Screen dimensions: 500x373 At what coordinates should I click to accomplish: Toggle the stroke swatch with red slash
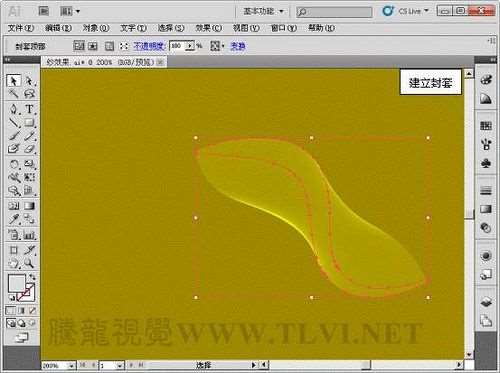(x=26, y=292)
